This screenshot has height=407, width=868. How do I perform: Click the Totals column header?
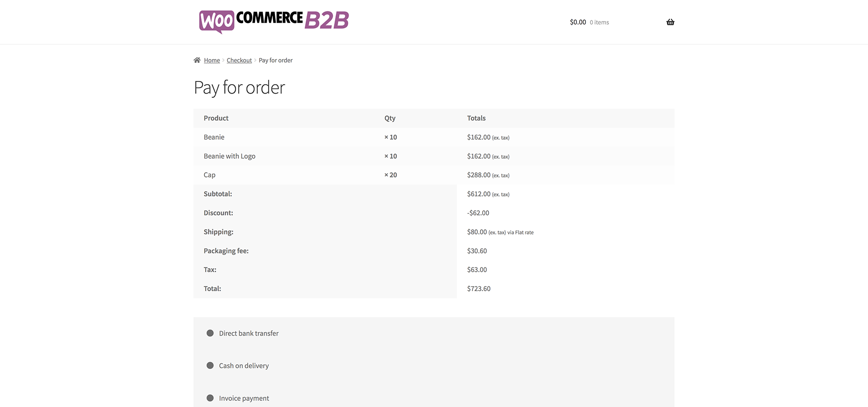tap(476, 118)
